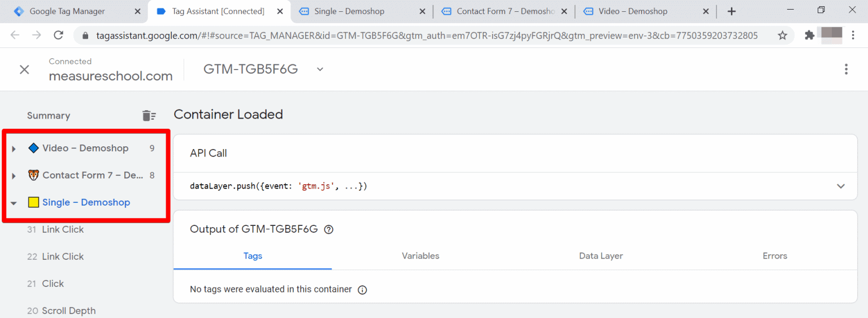Expand the API Call dataLayer.push details
This screenshot has width=868, height=318.
(x=840, y=186)
